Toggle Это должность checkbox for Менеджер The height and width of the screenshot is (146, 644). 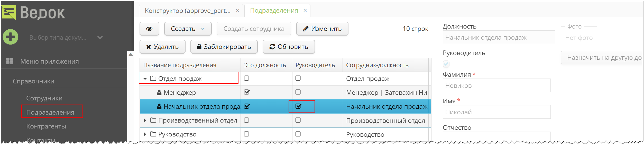tap(247, 92)
